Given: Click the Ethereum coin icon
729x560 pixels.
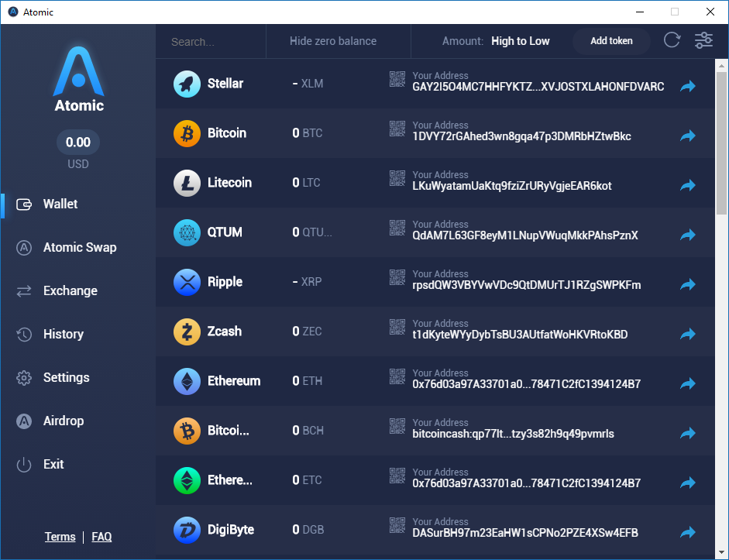Looking at the screenshot, I should pyautogui.click(x=187, y=381).
